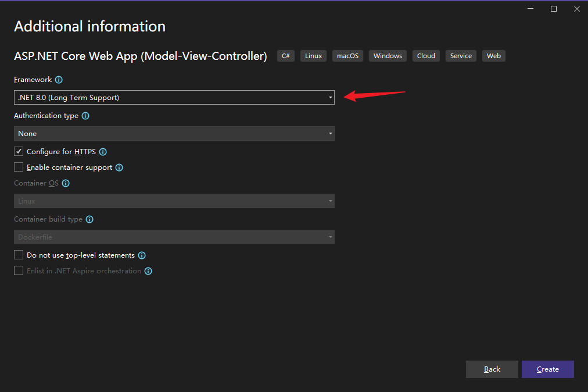
Task: Open Container OS dropdown showing Linux
Action: (174, 201)
